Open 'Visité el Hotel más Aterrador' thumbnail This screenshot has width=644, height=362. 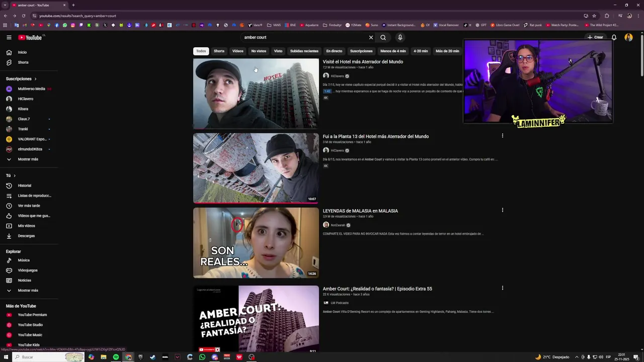point(256,94)
